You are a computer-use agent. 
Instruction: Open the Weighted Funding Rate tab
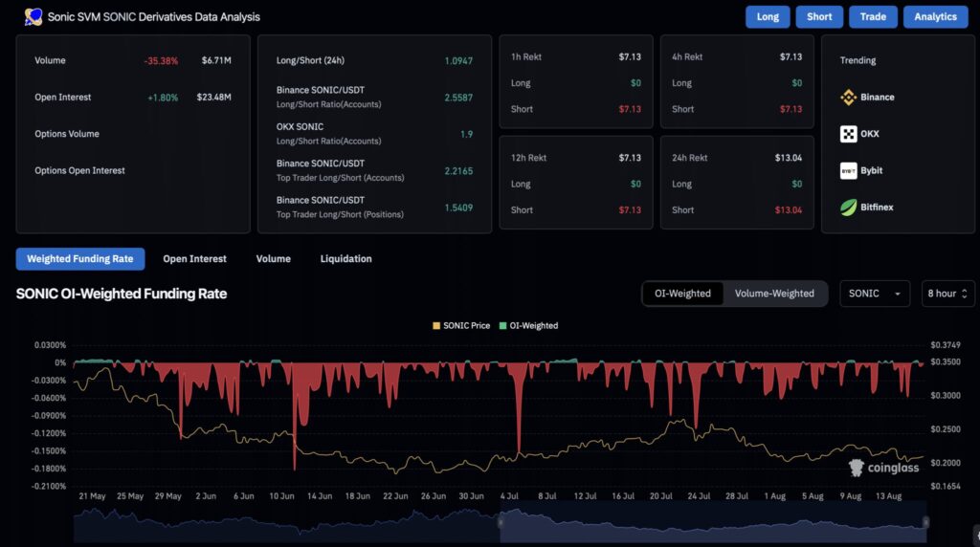80,258
